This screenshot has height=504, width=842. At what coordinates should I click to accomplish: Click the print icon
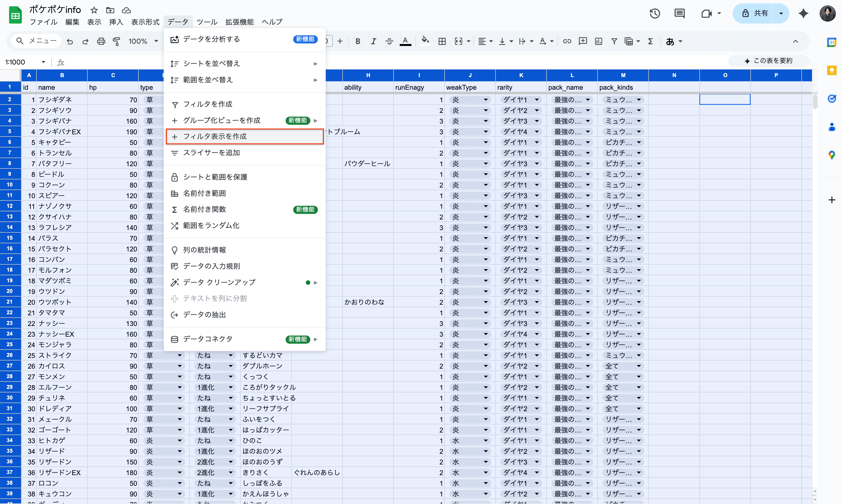point(101,41)
